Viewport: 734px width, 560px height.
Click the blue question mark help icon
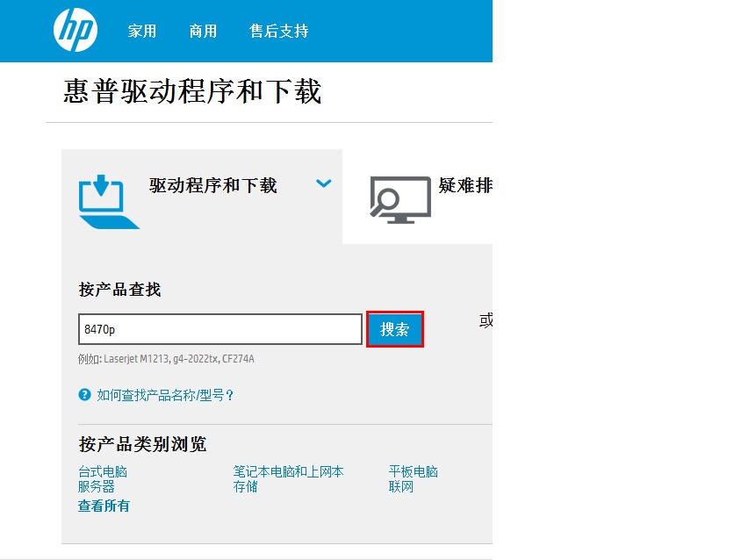[x=85, y=395]
